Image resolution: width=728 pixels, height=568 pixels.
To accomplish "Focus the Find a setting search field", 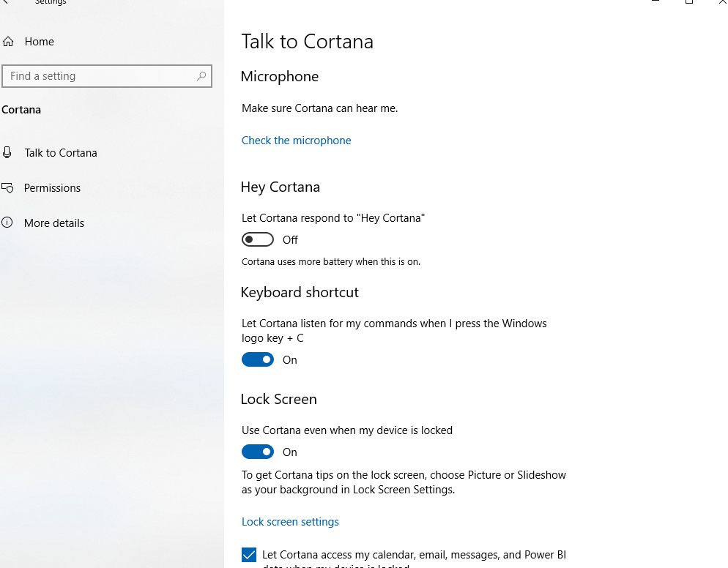I will (107, 76).
